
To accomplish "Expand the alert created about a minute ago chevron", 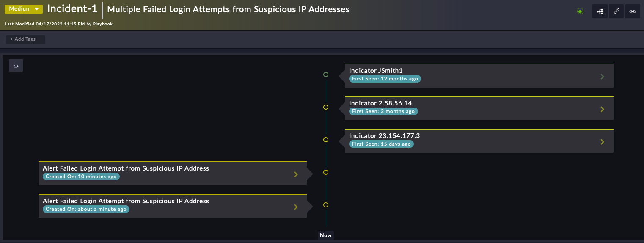I will [296, 207].
